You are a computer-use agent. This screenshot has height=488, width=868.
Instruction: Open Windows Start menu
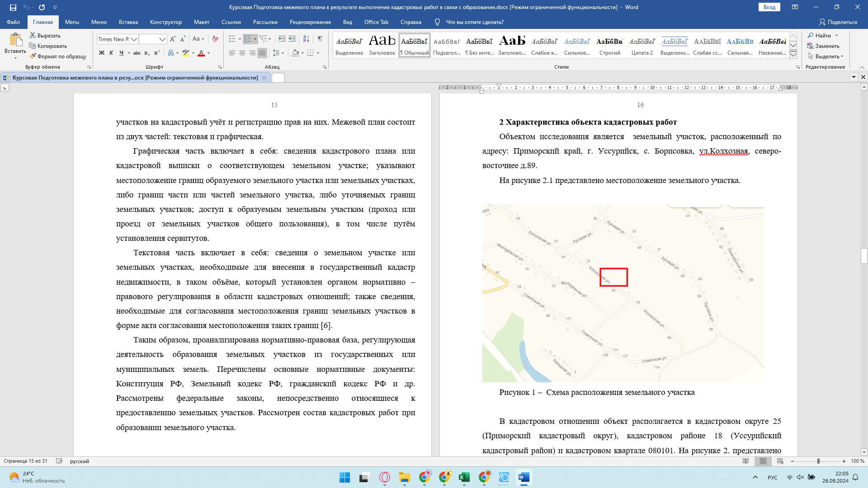click(x=344, y=478)
